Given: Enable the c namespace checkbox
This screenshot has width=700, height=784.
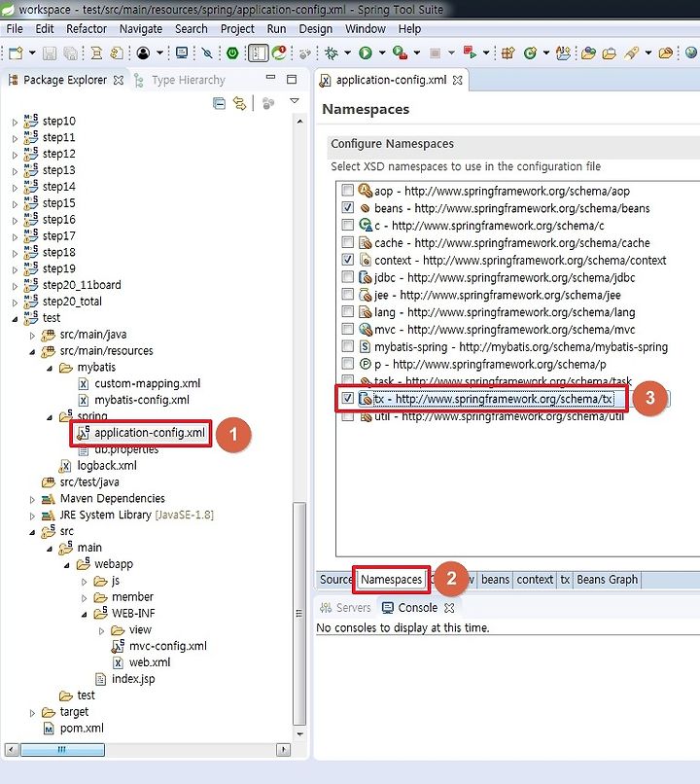Looking at the screenshot, I should 347,225.
